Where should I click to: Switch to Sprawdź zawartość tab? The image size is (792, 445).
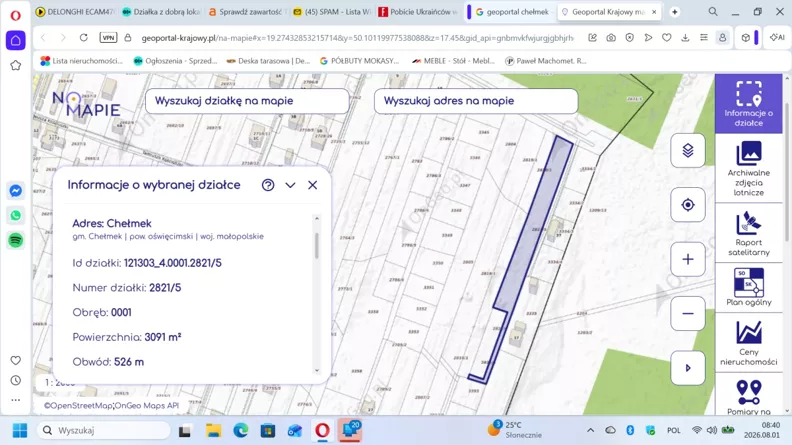pyautogui.click(x=247, y=12)
